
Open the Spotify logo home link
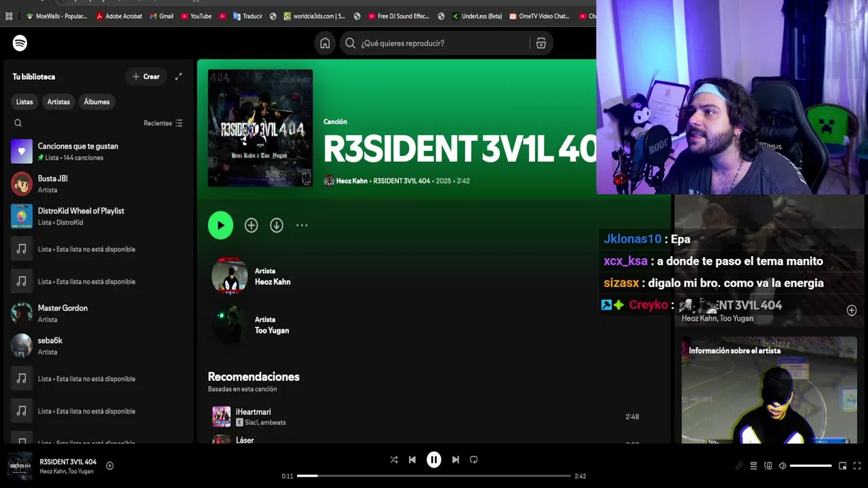(x=20, y=43)
